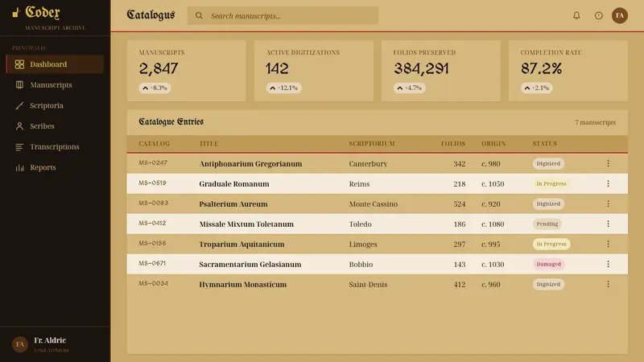
Task: Click Digitized badge for Hymnarium Monasticum
Action: pyautogui.click(x=548, y=284)
